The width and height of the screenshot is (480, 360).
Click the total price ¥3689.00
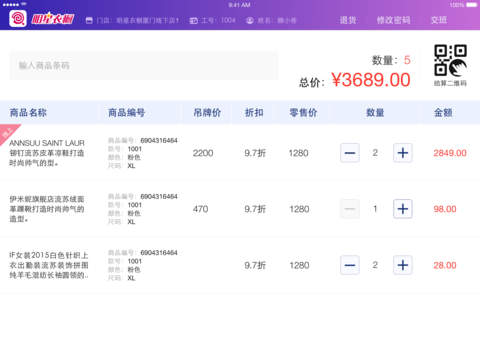click(x=371, y=80)
